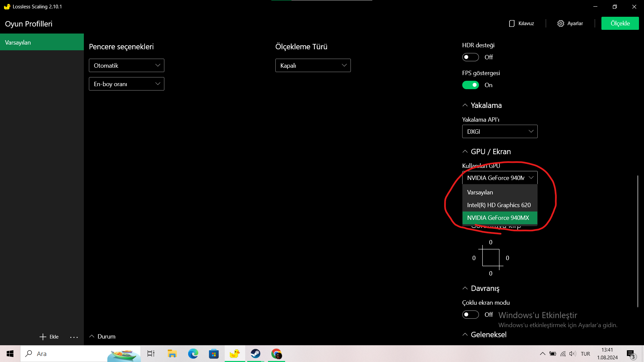The image size is (644, 362).
Task: Click the settings panel vertical scrollbar
Action: [x=637, y=241]
